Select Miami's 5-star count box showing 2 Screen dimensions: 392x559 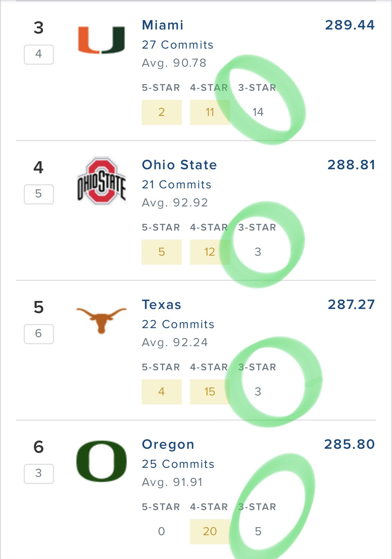click(x=162, y=112)
